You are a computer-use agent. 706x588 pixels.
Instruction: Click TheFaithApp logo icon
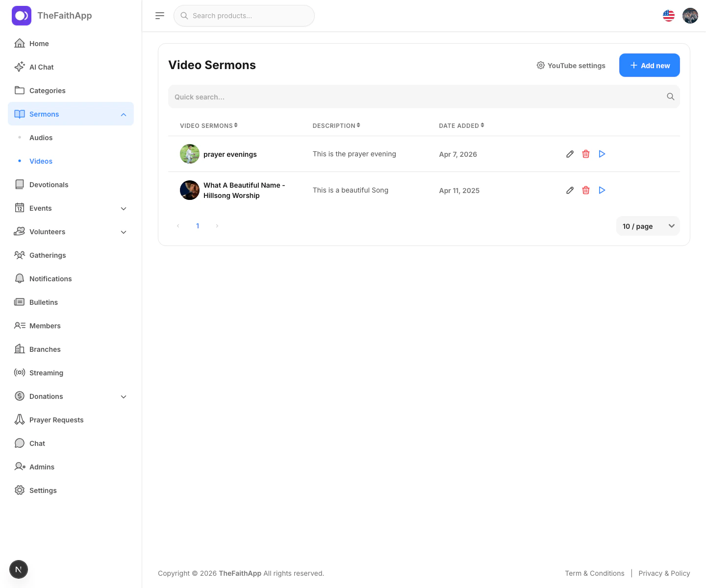[x=22, y=16]
